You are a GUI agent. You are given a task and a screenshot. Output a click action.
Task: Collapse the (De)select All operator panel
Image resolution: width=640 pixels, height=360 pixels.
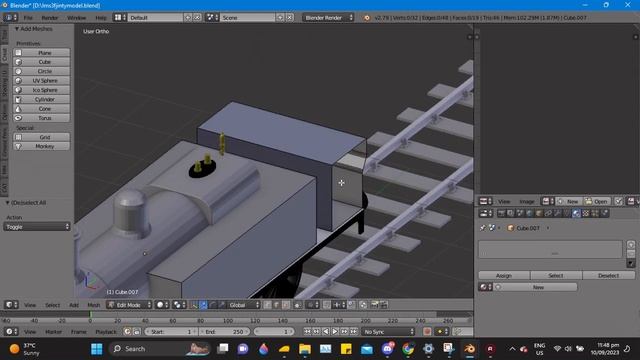point(7,203)
